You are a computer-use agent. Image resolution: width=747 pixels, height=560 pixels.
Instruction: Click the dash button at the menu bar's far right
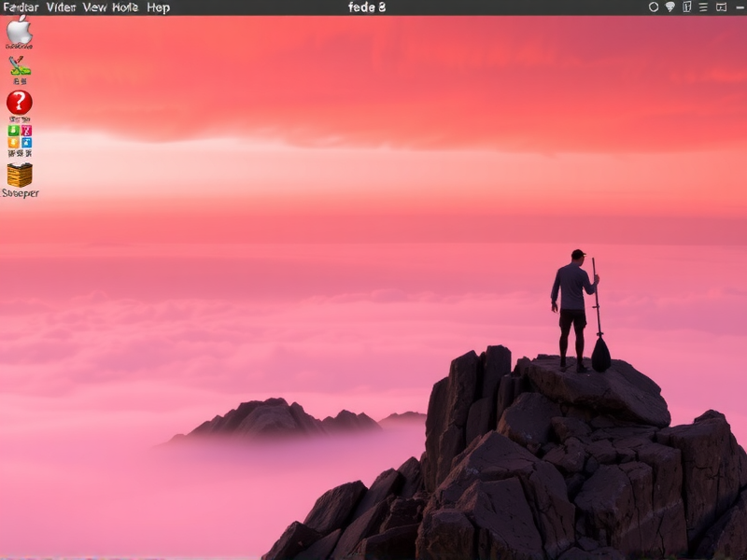[739, 7]
